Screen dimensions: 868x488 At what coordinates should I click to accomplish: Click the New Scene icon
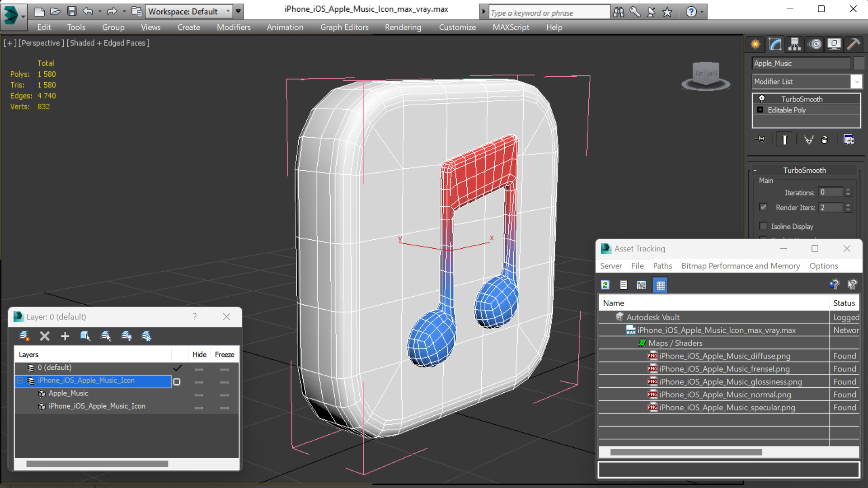tap(39, 11)
